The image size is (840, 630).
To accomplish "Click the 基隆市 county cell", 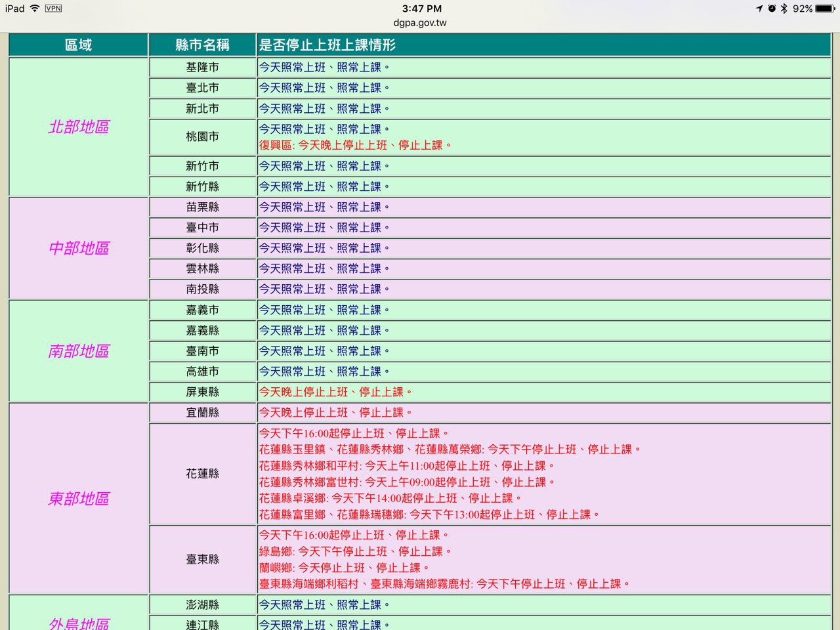I will [202, 68].
